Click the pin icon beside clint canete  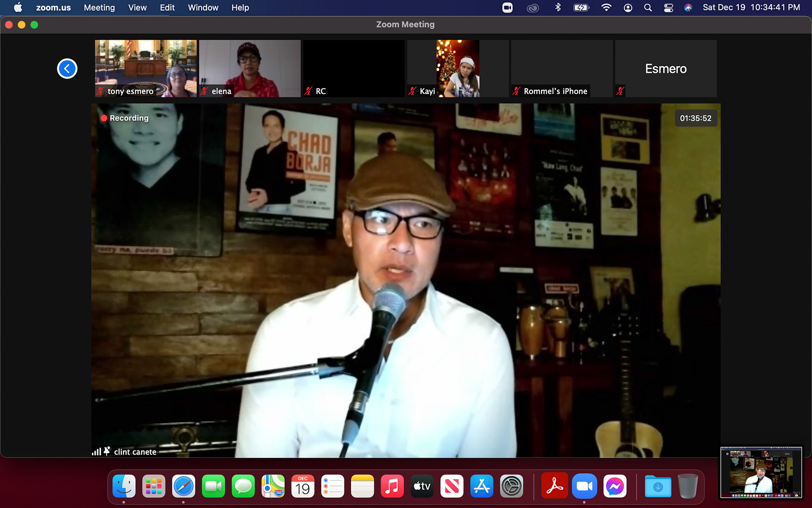[x=107, y=451]
